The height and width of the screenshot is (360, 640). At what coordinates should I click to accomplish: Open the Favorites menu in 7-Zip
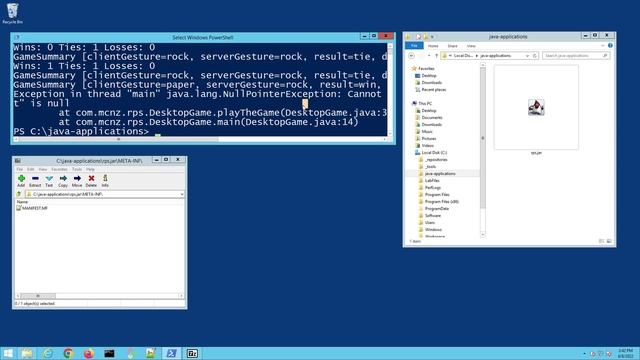tap(59, 169)
